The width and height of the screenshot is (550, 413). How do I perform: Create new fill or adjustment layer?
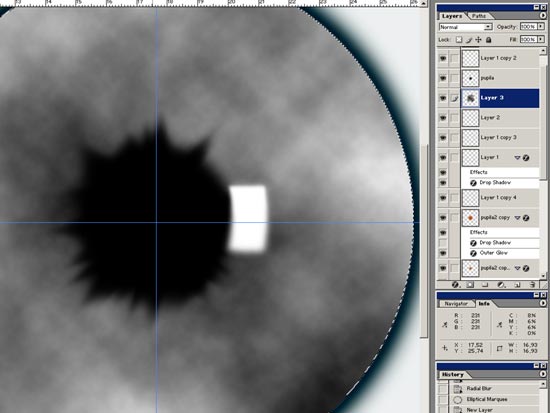click(x=501, y=285)
